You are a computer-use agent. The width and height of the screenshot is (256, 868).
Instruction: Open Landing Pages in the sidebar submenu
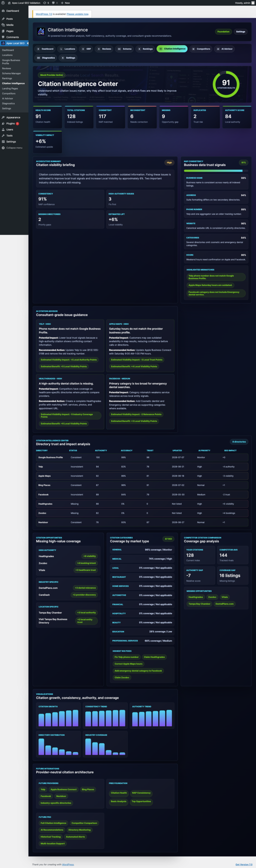(10, 88)
